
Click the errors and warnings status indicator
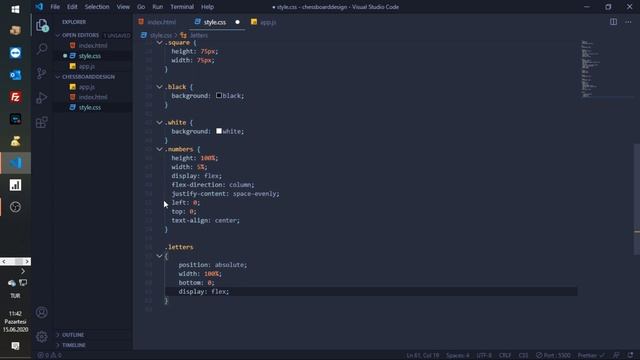point(49,355)
